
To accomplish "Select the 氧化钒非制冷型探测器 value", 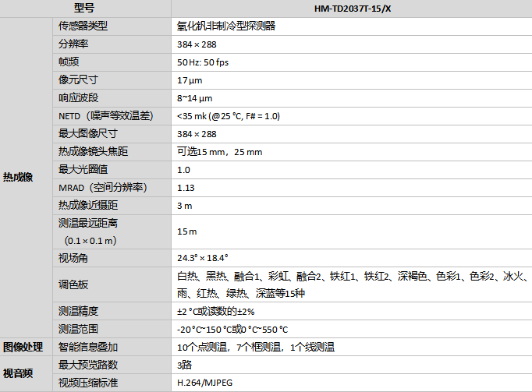I will [226, 26].
